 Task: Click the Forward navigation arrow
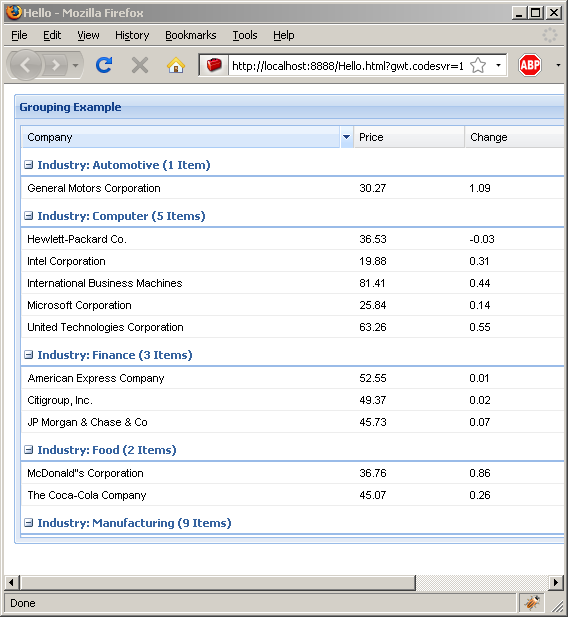[x=56, y=65]
